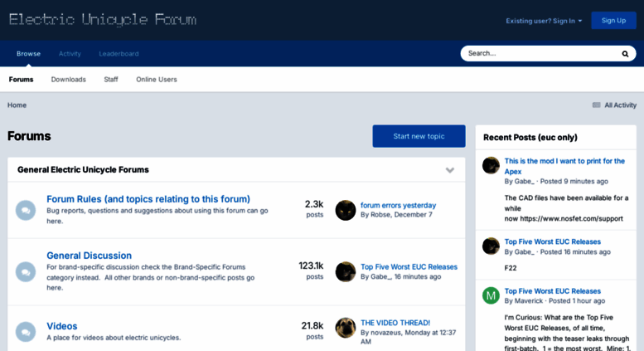Open novazeus's avatar beside THE VIDEO THREAD

point(346,328)
